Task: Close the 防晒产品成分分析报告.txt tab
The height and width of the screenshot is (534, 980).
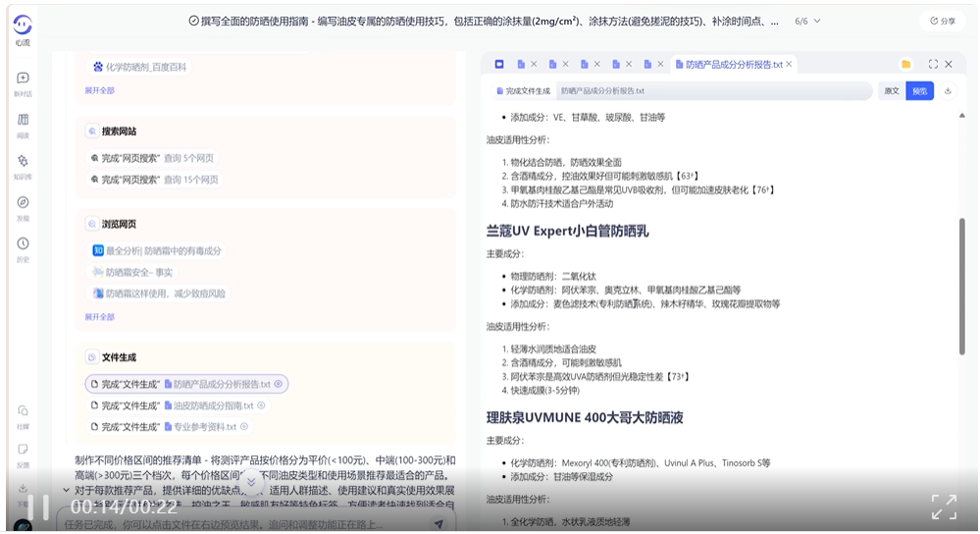Action: [x=789, y=65]
